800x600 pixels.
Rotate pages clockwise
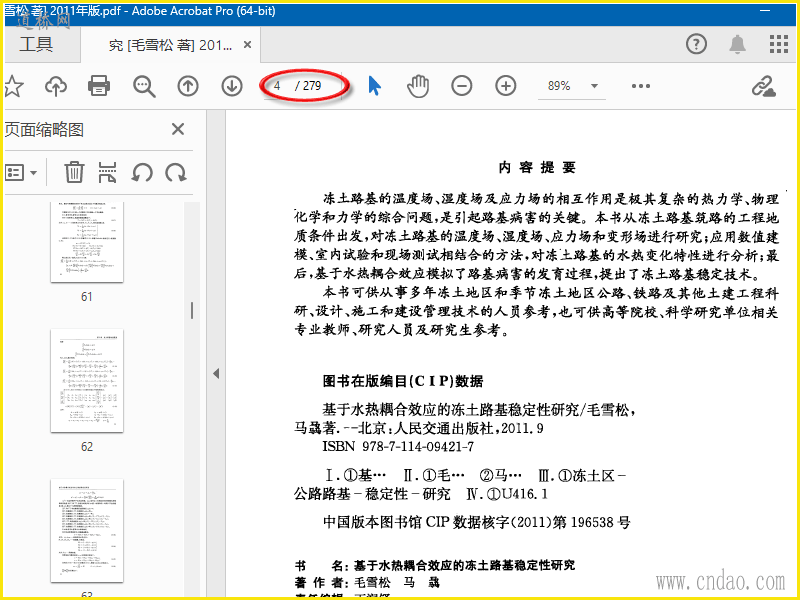[x=176, y=173]
